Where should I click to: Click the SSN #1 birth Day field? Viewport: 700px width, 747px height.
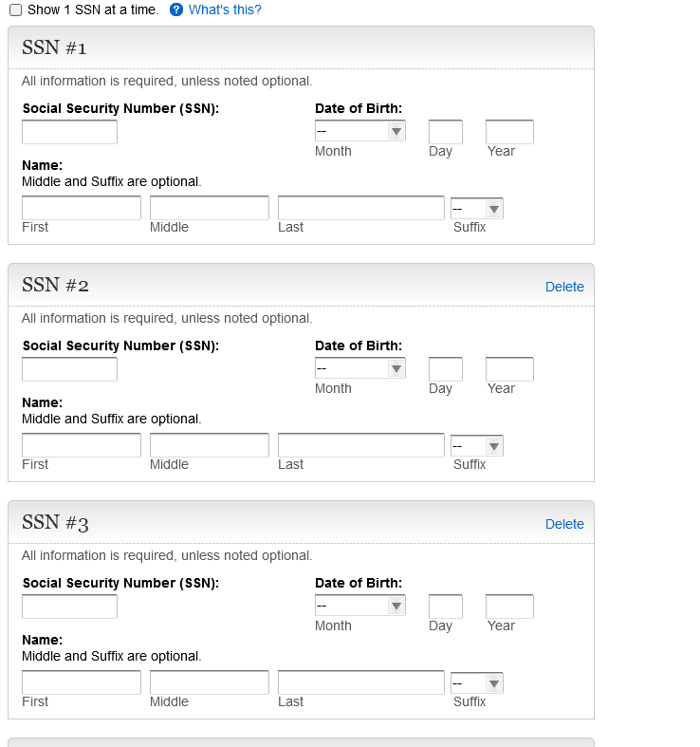pos(446,132)
